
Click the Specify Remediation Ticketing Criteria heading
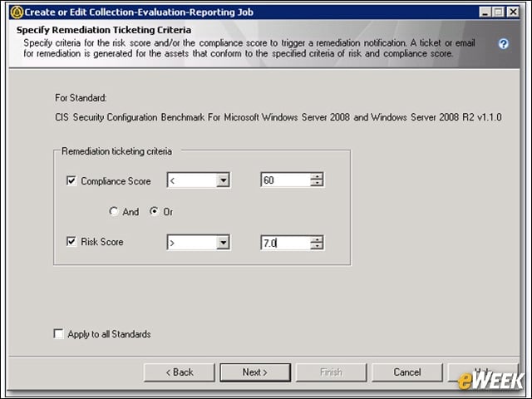pyautogui.click(x=104, y=30)
